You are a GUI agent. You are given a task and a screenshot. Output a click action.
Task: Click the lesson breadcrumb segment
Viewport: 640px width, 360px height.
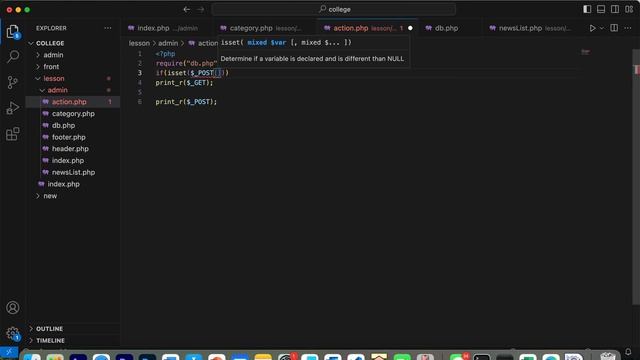139,43
